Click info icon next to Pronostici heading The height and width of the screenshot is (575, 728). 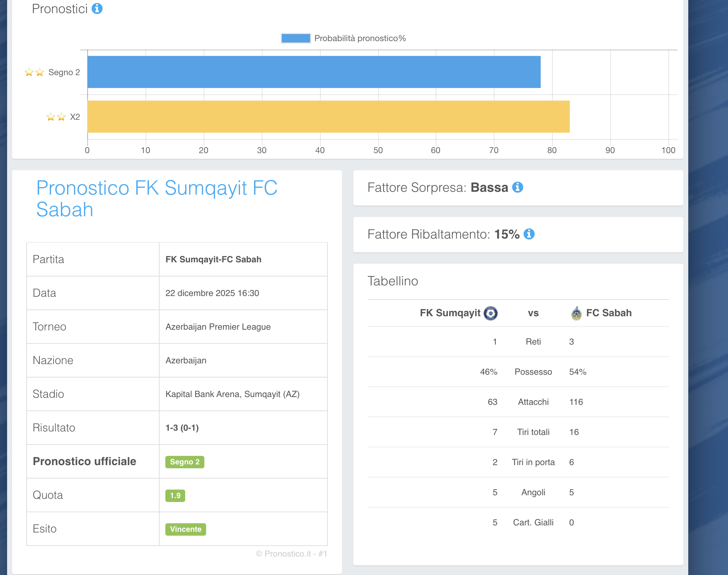(97, 9)
